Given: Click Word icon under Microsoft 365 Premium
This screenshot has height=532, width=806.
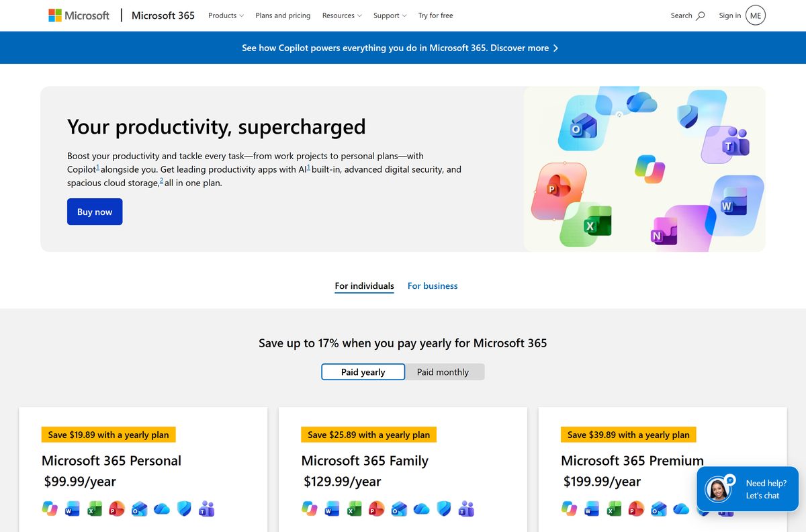Looking at the screenshot, I should pyautogui.click(x=592, y=508).
